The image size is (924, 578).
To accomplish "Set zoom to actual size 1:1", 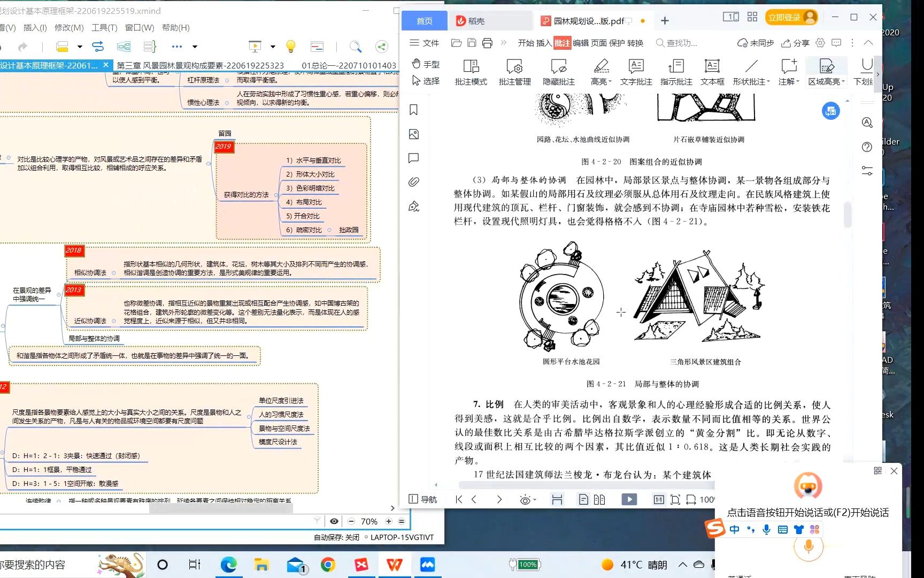I will point(659,499).
